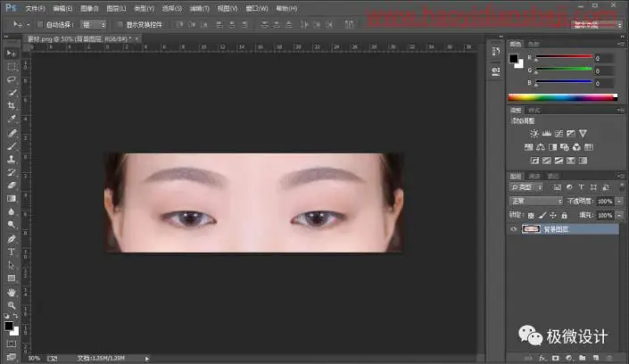629x364 pixels.
Task: Click the R red channel slider
Action: [564, 57]
